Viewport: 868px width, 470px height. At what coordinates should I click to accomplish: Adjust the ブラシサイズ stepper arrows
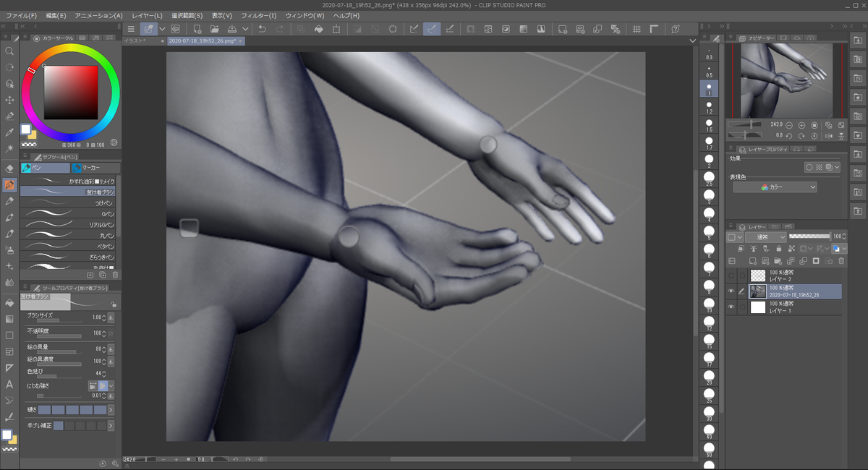pyautogui.click(x=104, y=317)
